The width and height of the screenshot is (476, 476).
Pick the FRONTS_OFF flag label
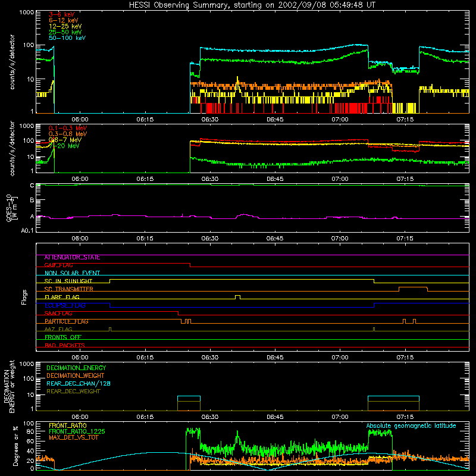tap(63, 337)
